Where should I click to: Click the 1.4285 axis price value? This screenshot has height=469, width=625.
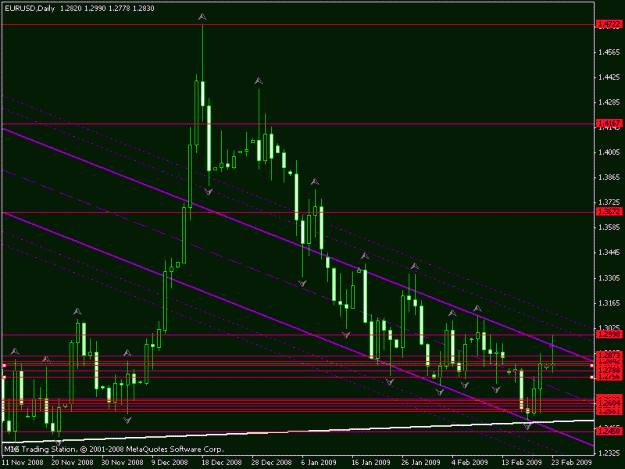(x=610, y=102)
